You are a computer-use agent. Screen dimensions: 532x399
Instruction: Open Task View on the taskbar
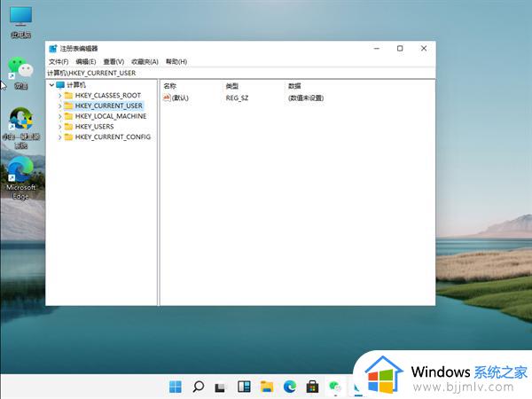(x=220, y=387)
